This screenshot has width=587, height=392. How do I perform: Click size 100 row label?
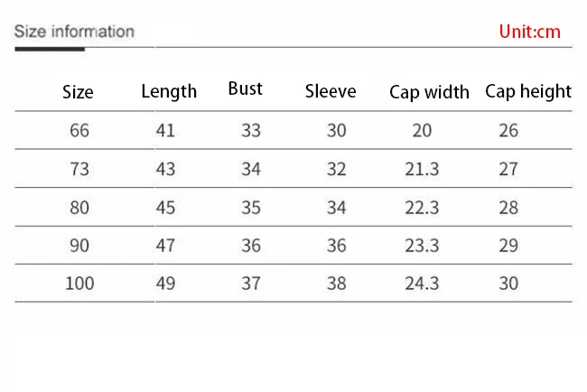pyautogui.click(x=79, y=283)
